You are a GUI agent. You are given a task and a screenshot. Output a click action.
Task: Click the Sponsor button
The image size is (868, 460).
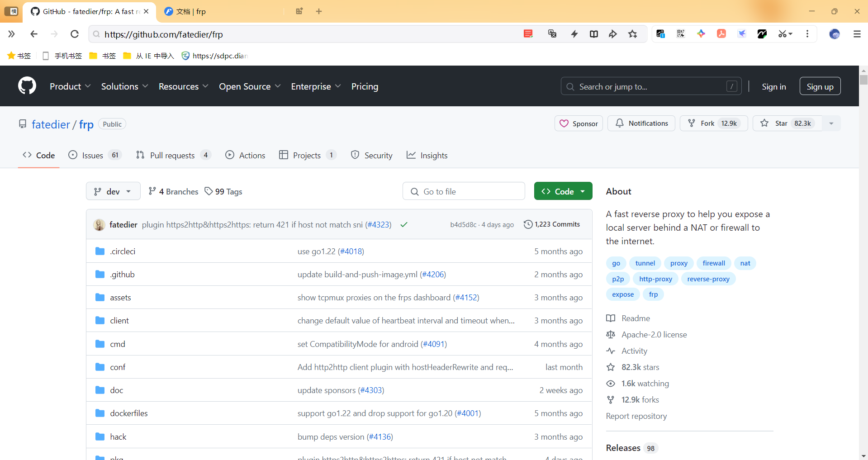pyautogui.click(x=579, y=123)
